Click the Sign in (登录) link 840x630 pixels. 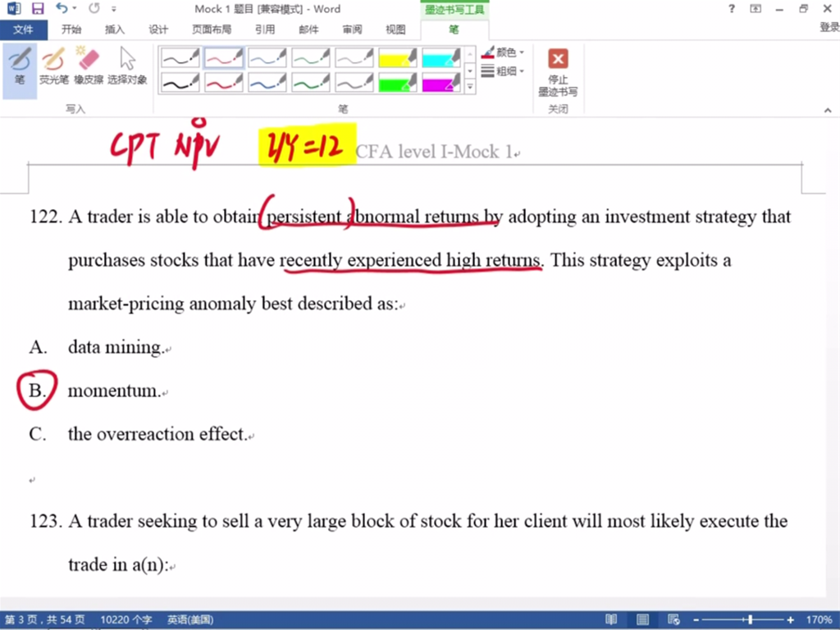(x=829, y=28)
